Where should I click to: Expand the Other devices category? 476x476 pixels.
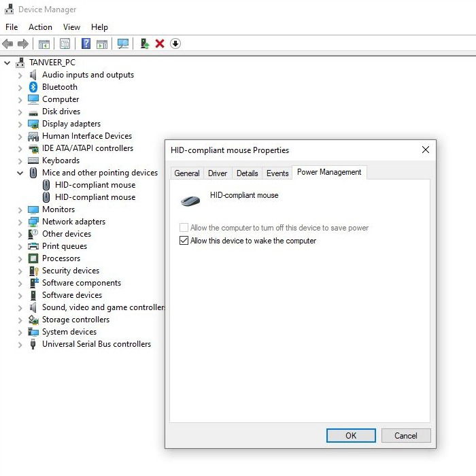[x=20, y=235]
